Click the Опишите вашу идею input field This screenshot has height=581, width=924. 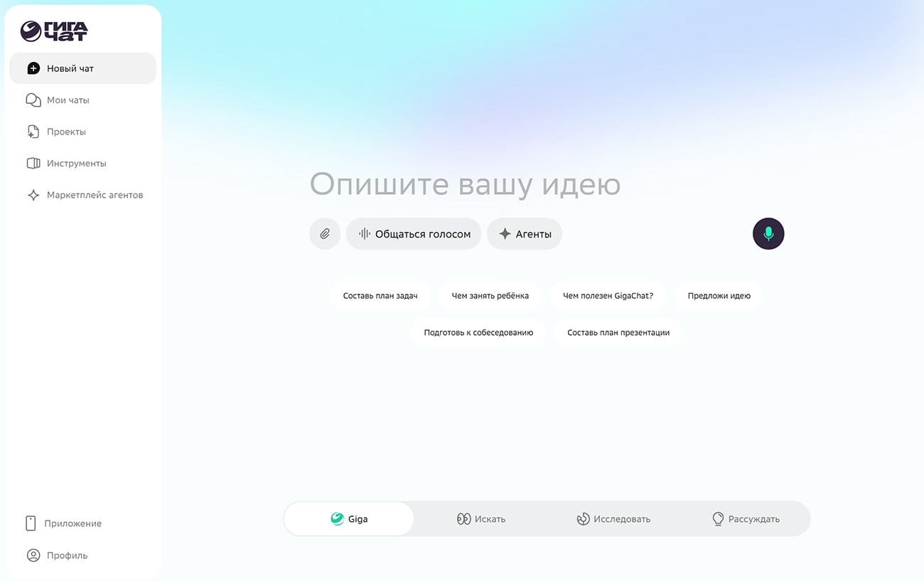pyautogui.click(x=466, y=185)
